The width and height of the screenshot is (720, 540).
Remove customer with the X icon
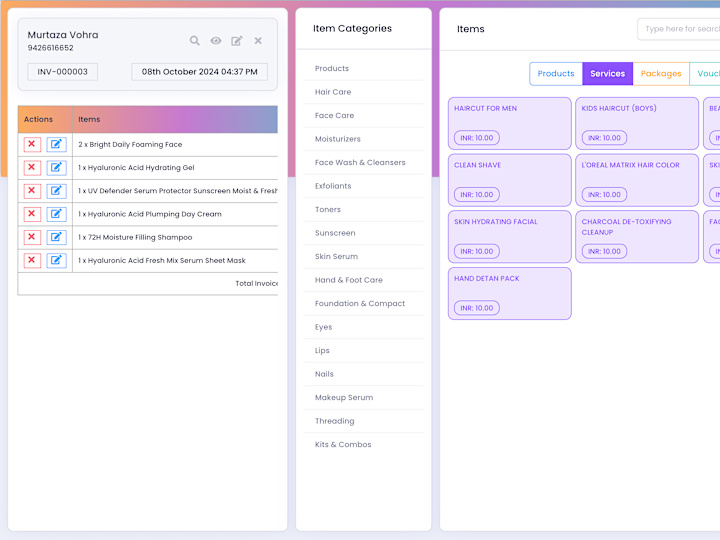click(258, 41)
